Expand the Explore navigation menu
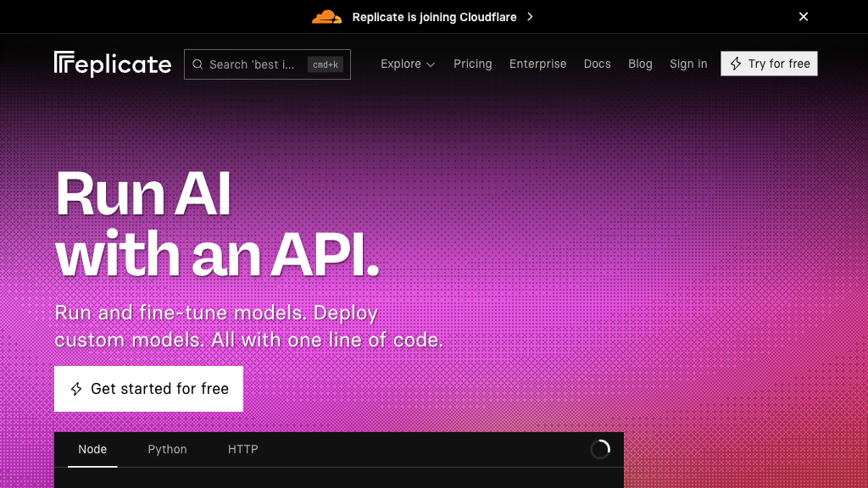The height and width of the screenshot is (488, 868). tap(401, 64)
